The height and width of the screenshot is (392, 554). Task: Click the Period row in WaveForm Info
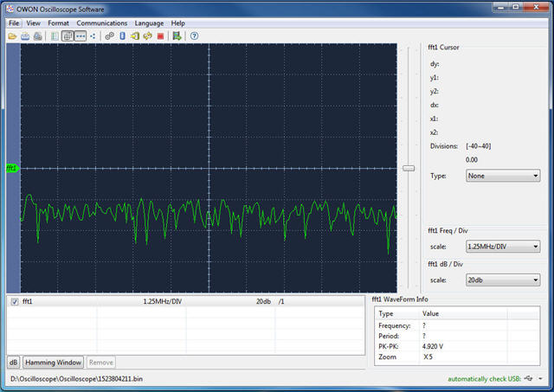click(457, 336)
